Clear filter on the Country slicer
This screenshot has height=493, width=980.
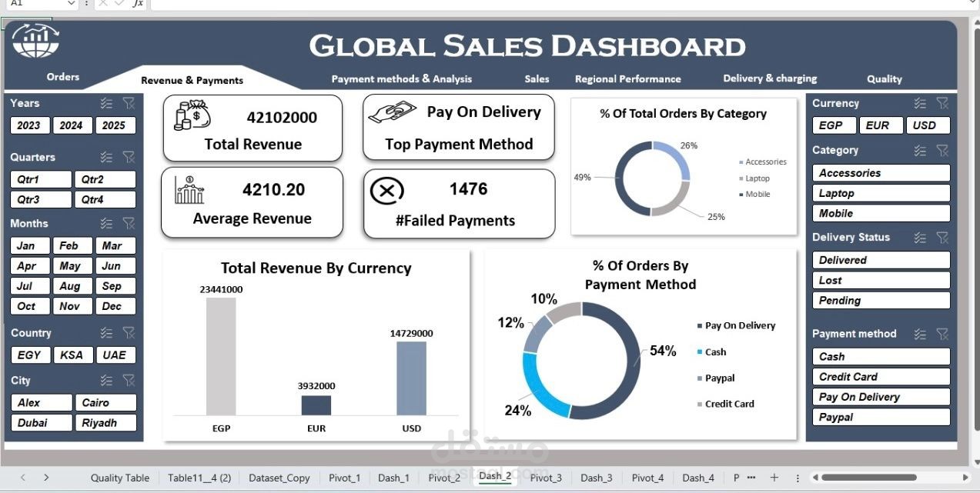[129, 333]
